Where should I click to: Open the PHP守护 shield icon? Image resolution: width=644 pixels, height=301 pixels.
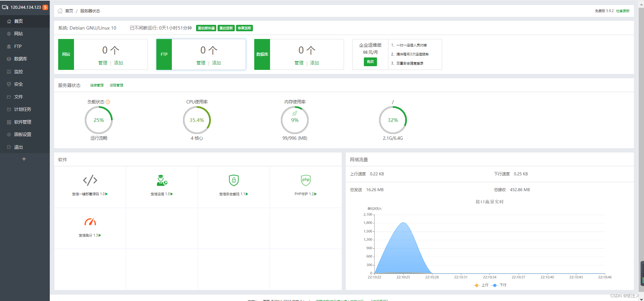(x=306, y=180)
